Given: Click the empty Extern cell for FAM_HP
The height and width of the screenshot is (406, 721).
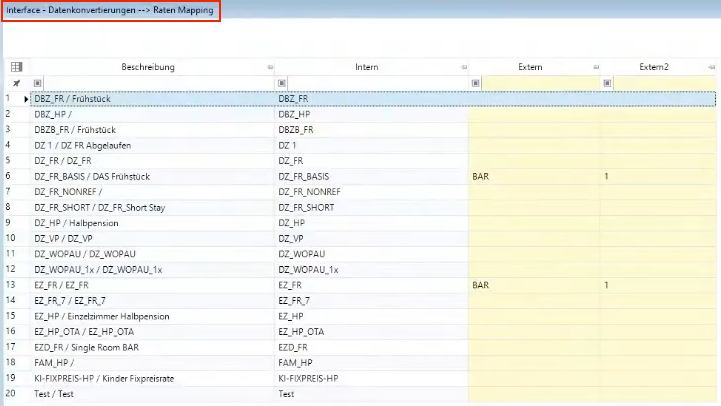Looking at the screenshot, I should (532, 363).
